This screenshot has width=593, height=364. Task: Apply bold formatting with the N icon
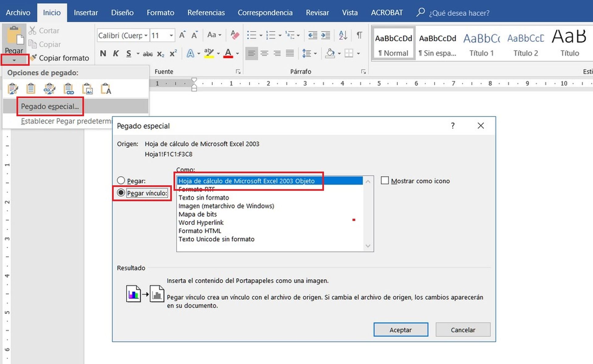103,53
